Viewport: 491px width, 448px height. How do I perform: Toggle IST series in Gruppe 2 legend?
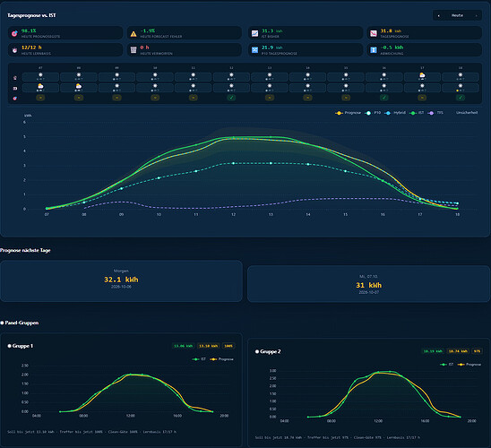pos(447,365)
